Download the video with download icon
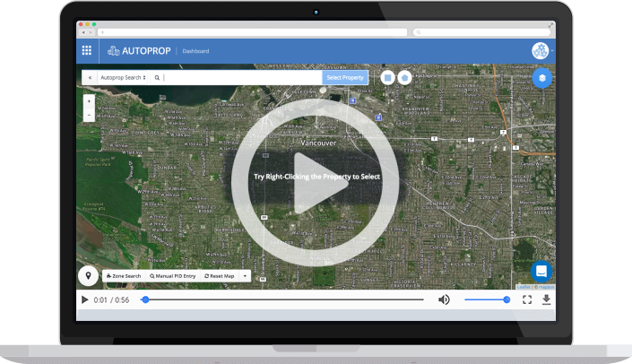632x364 pixels. tap(547, 299)
